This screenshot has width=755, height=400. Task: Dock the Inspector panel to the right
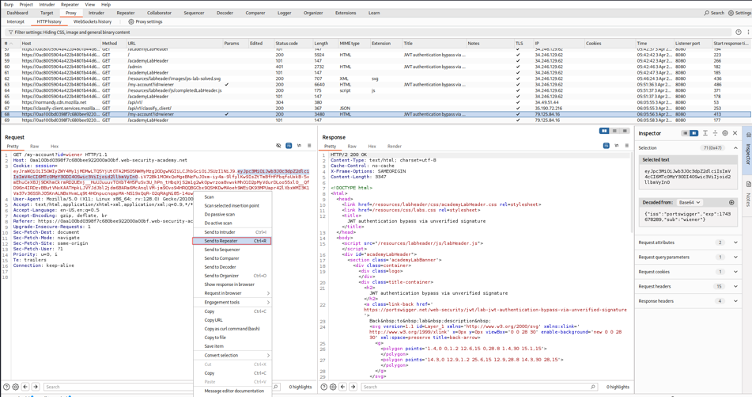pos(694,133)
